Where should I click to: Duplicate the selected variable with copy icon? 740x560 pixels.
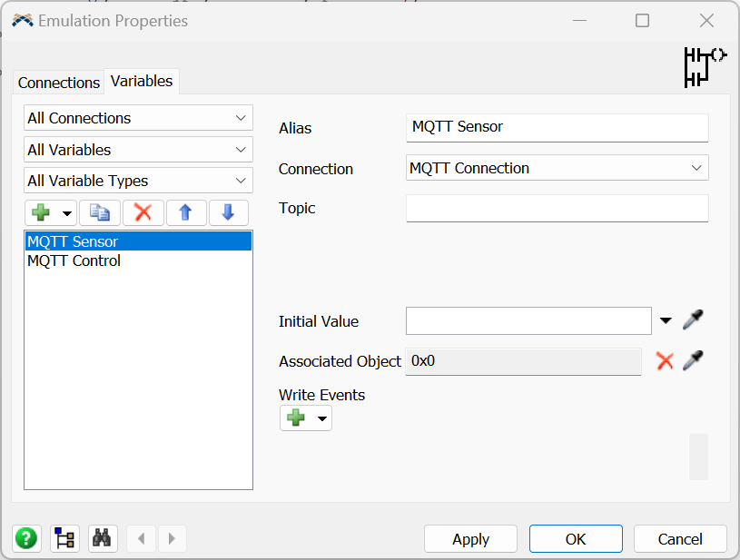(99, 212)
